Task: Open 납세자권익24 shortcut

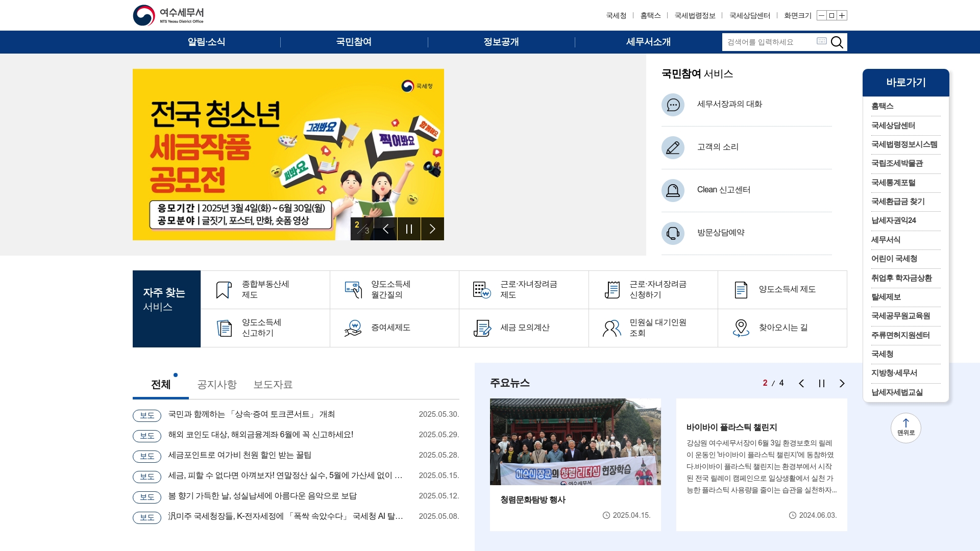Action: tap(893, 220)
